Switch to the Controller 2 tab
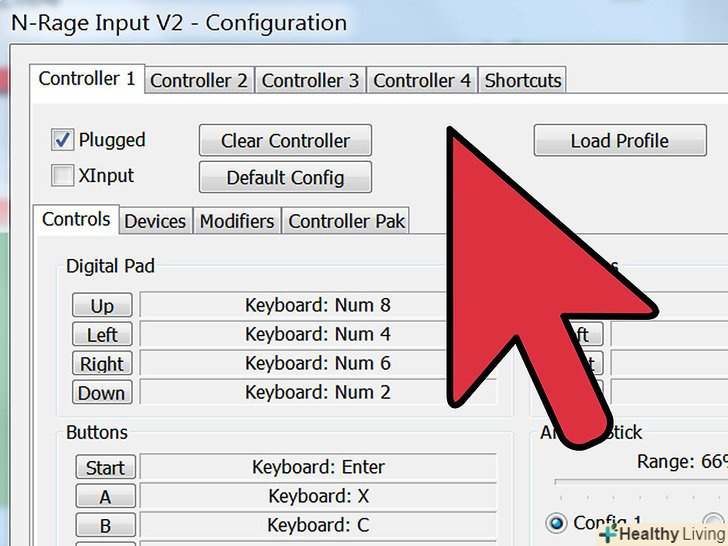 pos(199,81)
